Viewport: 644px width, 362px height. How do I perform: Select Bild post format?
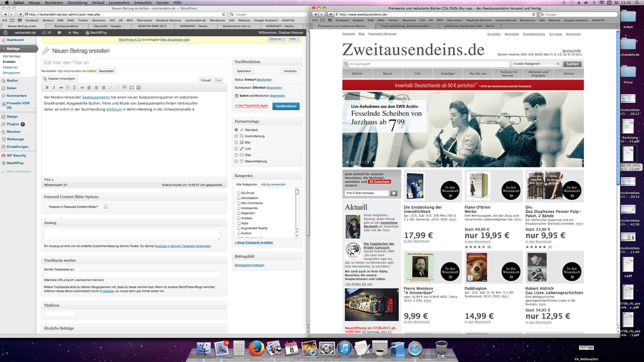point(236,143)
